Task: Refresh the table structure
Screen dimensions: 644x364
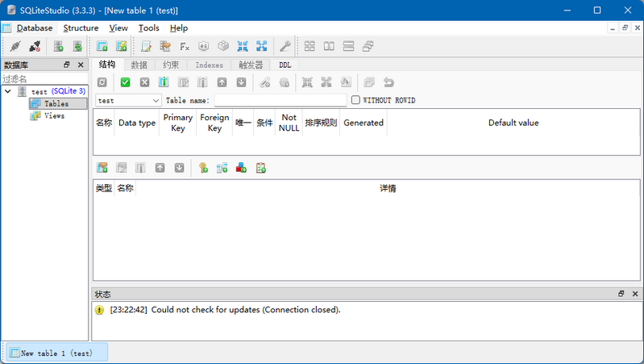Action: (102, 82)
